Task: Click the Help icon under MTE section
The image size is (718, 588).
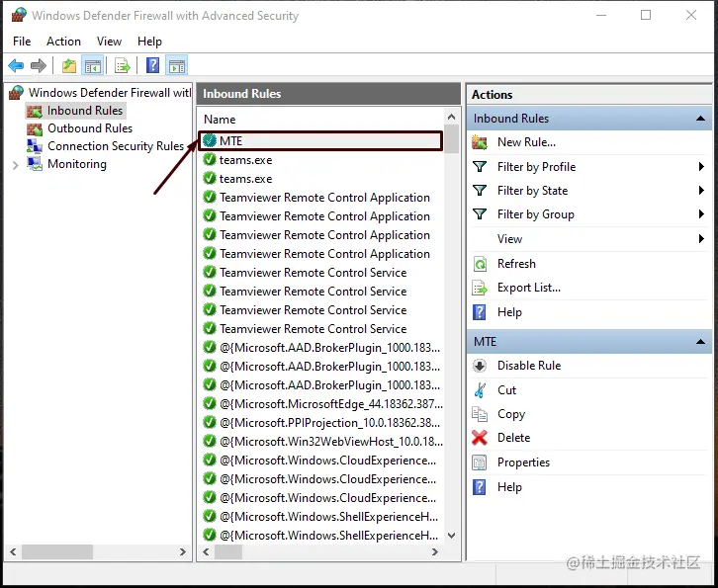Action: 480,487
